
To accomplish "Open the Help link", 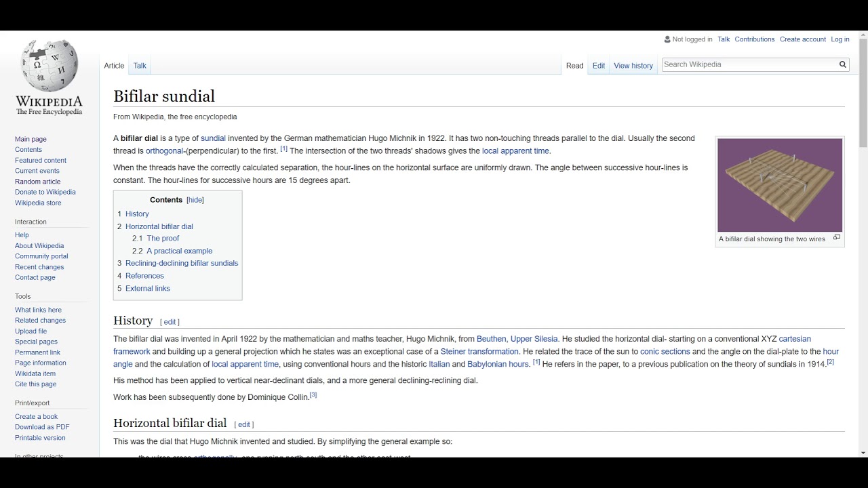I will click(x=22, y=235).
